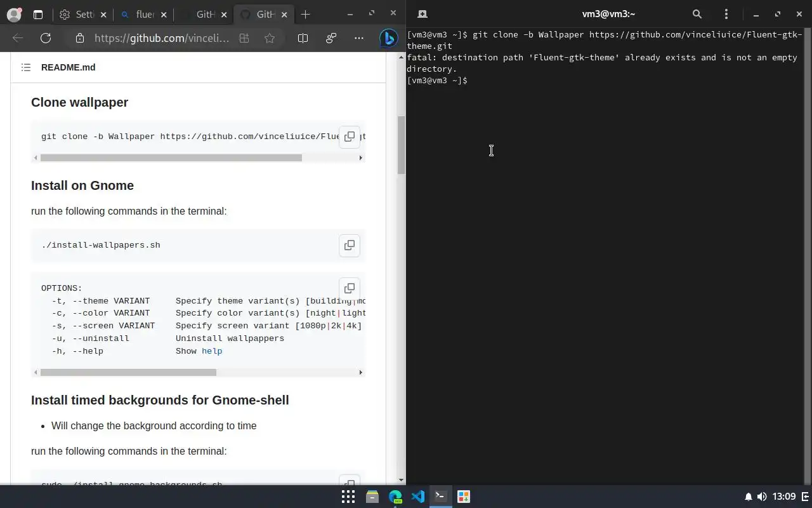812x508 pixels.
Task: Click the README.md file heading
Action: [69, 67]
